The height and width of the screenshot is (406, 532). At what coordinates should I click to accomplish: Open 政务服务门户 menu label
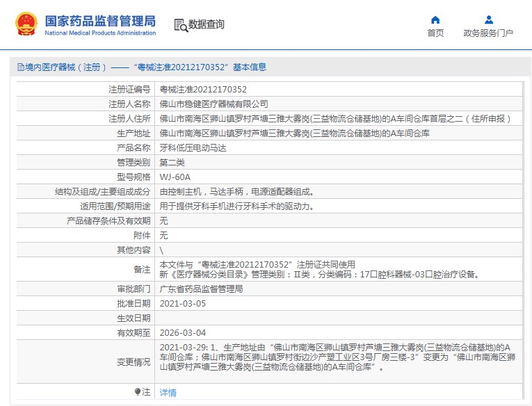coord(488,33)
